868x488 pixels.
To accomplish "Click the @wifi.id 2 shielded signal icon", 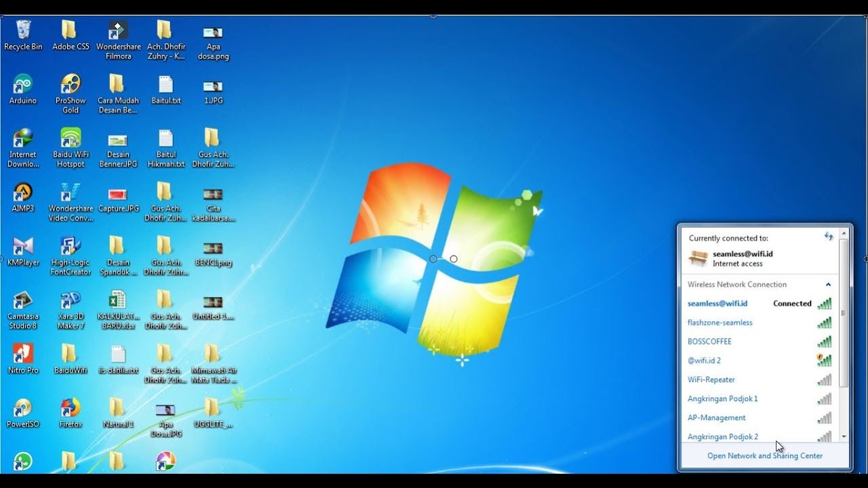I will point(824,360).
